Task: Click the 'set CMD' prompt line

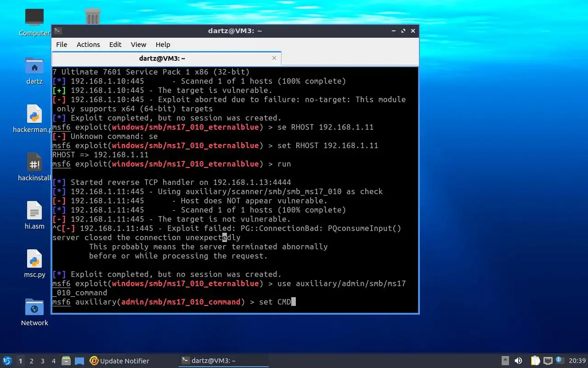Action: click(x=174, y=302)
